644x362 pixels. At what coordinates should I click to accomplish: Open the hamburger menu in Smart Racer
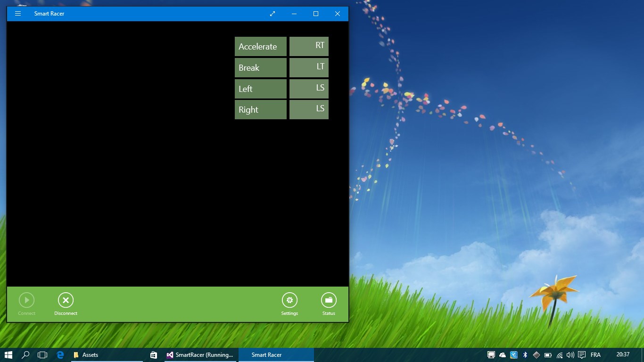[x=18, y=14]
